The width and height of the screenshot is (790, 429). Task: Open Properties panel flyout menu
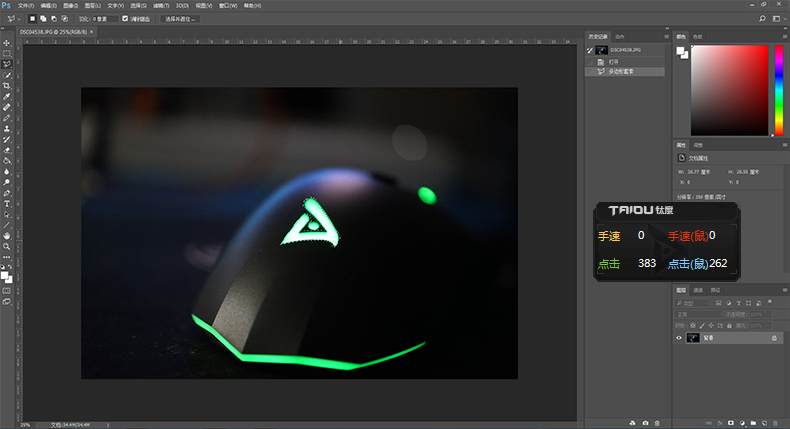tap(785, 145)
